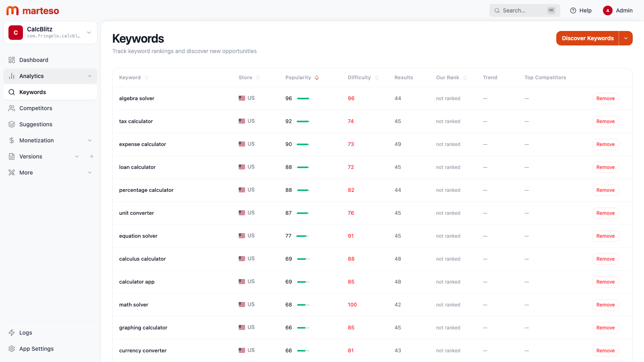Click the App Settings gear icon

12,349
